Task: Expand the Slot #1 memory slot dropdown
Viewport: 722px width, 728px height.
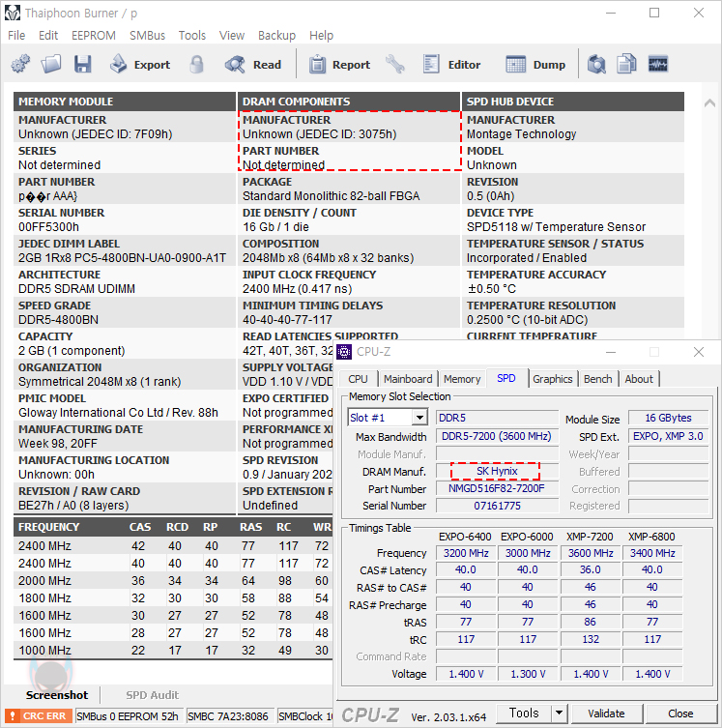Action: point(419,418)
